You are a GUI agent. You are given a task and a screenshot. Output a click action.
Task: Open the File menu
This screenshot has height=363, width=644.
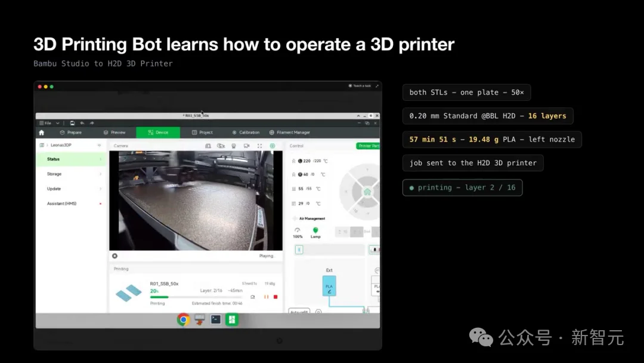coord(45,123)
